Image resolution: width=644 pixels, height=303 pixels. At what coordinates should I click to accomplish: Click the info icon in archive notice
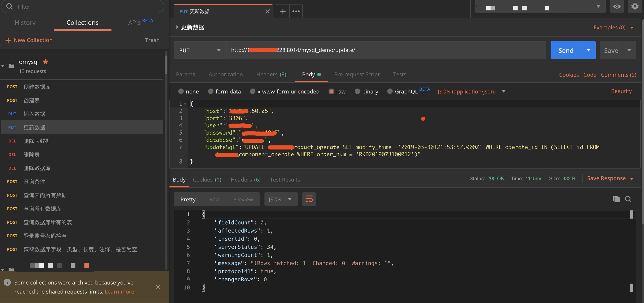click(x=7, y=282)
